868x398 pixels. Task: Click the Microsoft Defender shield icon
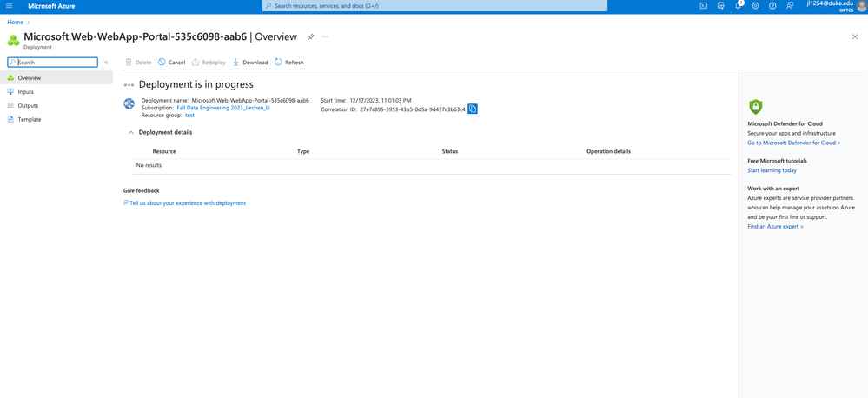tap(755, 107)
